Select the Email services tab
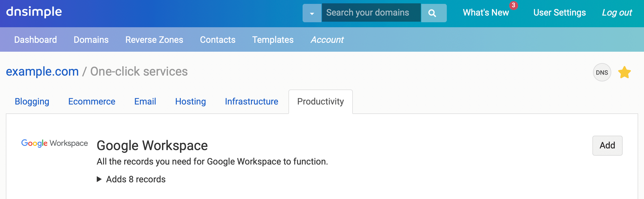The image size is (644, 199). [x=145, y=101]
